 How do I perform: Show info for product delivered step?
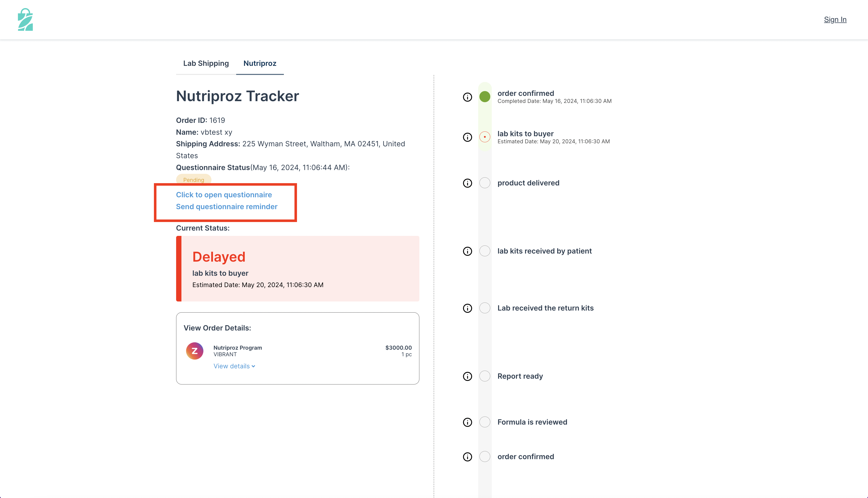tap(467, 183)
